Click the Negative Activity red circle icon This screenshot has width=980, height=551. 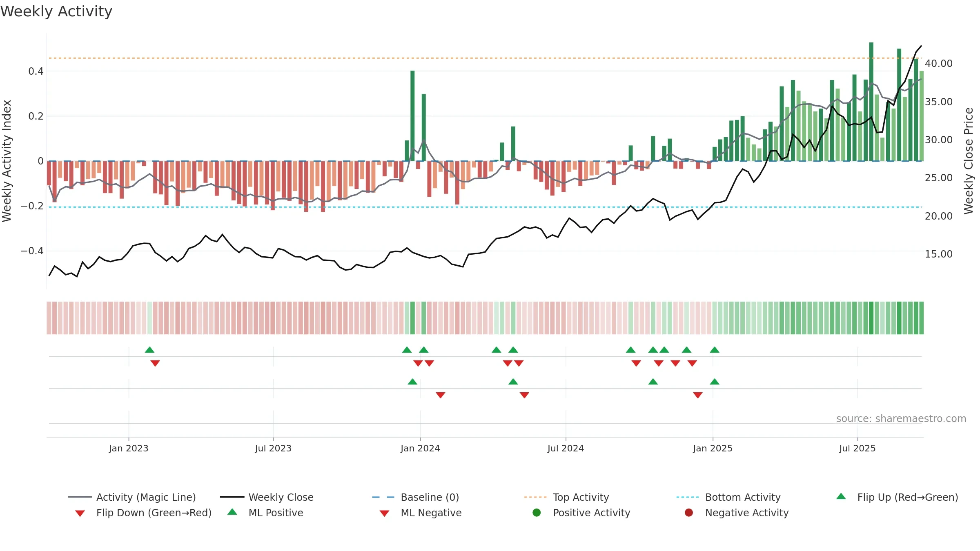point(689,512)
